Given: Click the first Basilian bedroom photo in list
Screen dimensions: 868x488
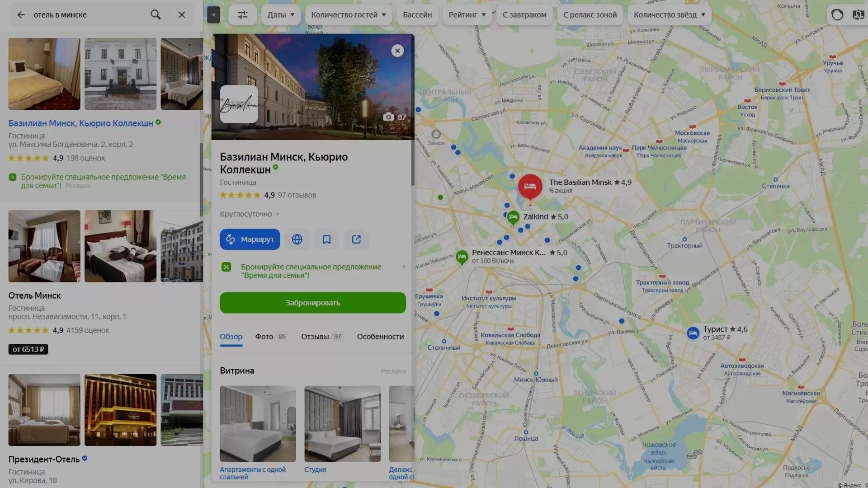Looking at the screenshot, I should pyautogui.click(x=44, y=74).
